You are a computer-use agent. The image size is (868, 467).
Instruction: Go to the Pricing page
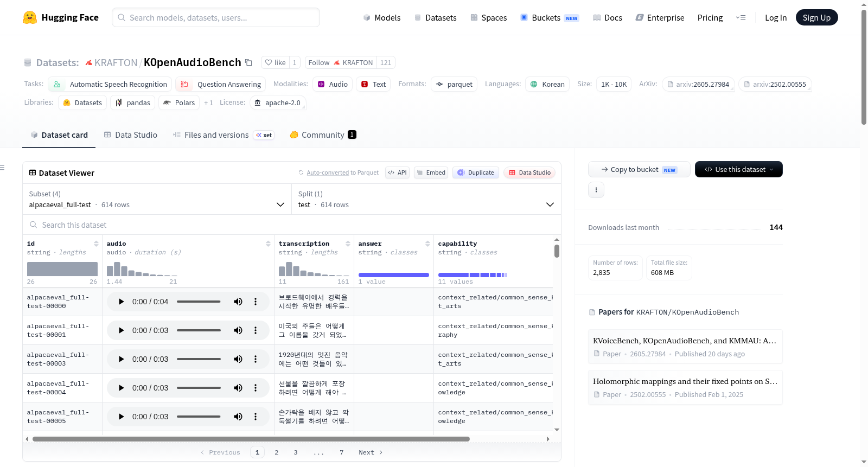tap(710, 17)
